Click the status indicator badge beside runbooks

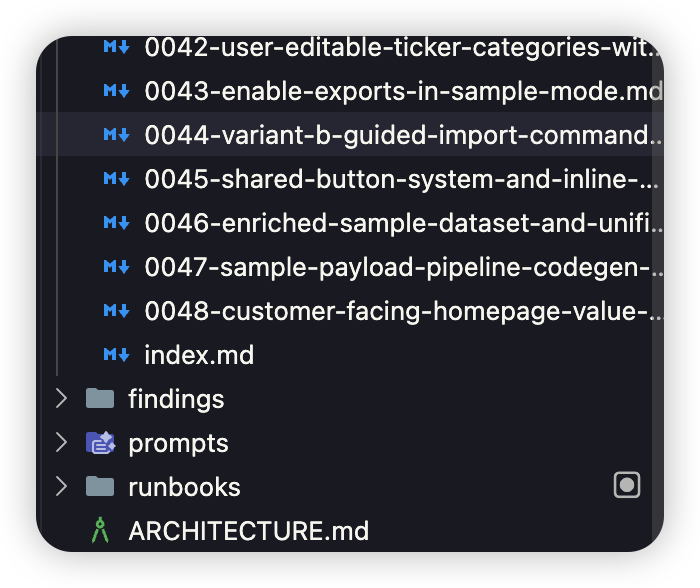(x=627, y=486)
